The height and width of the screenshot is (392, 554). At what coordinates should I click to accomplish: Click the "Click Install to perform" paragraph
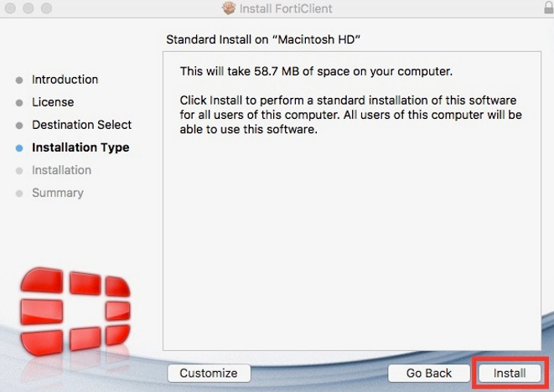[350, 115]
